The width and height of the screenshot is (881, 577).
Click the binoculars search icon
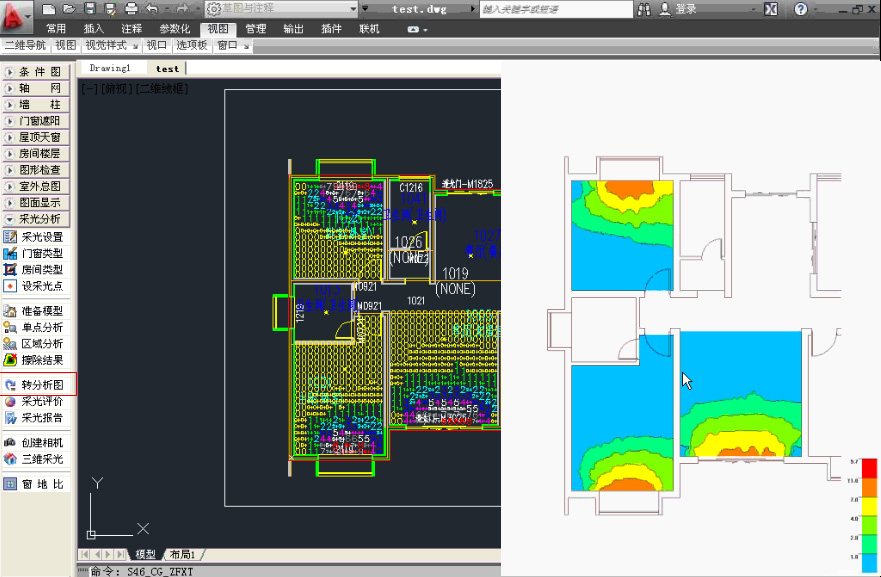pyautogui.click(x=645, y=9)
